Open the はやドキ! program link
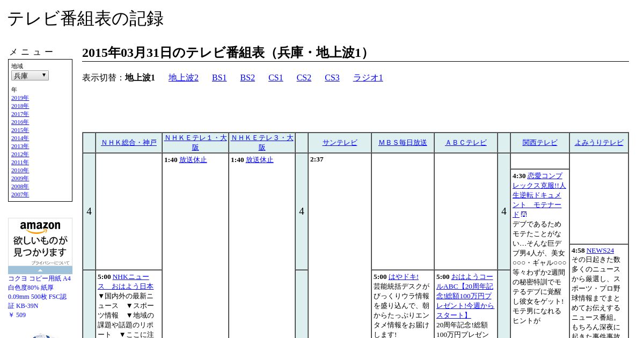This screenshot has width=644, height=338. pyautogui.click(x=404, y=277)
